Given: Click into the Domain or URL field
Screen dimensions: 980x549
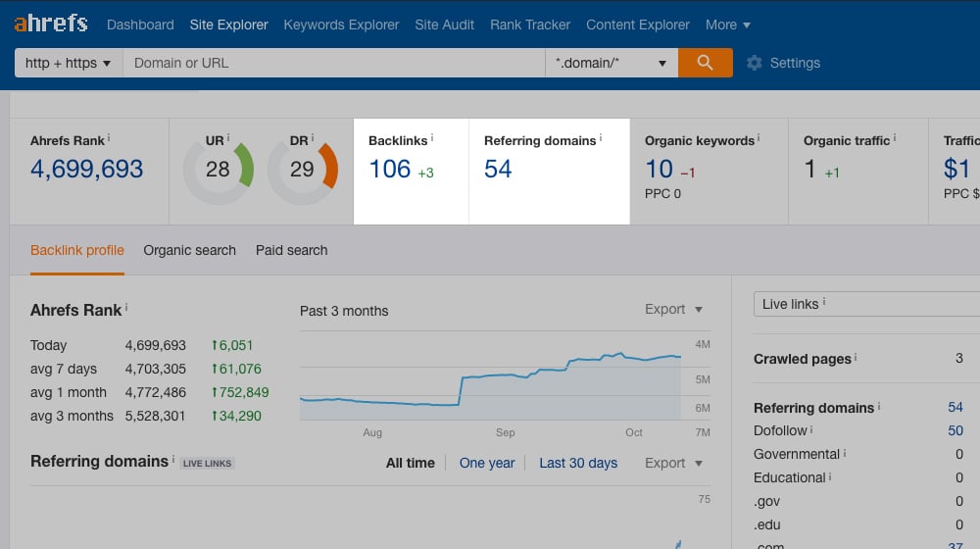Looking at the screenshot, I should point(334,63).
